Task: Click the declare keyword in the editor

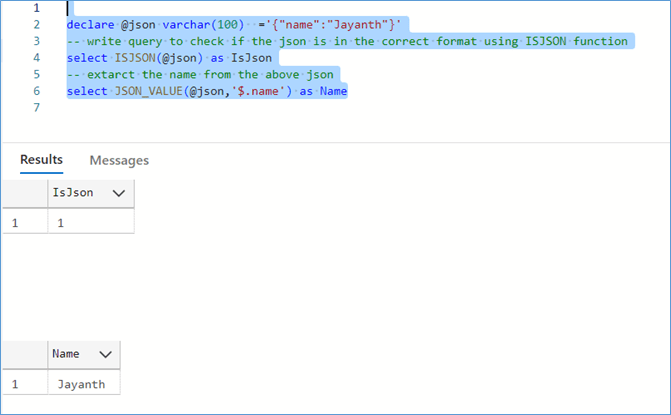Action: (91, 25)
